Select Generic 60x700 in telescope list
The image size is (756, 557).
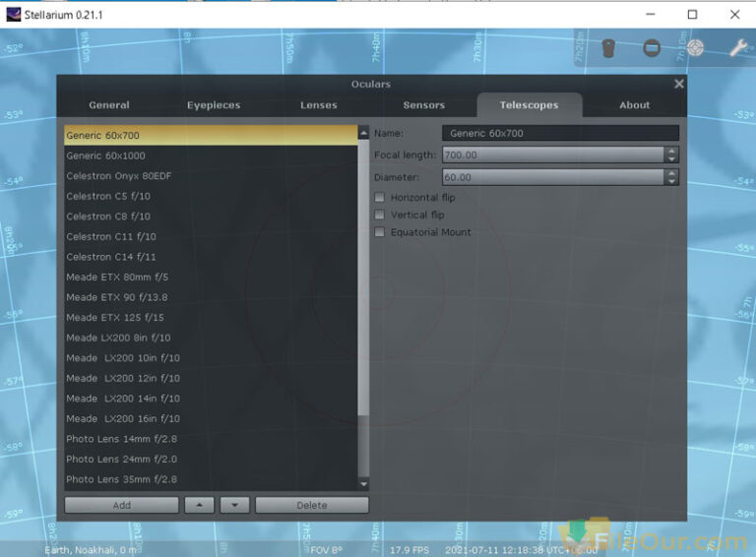tap(211, 136)
